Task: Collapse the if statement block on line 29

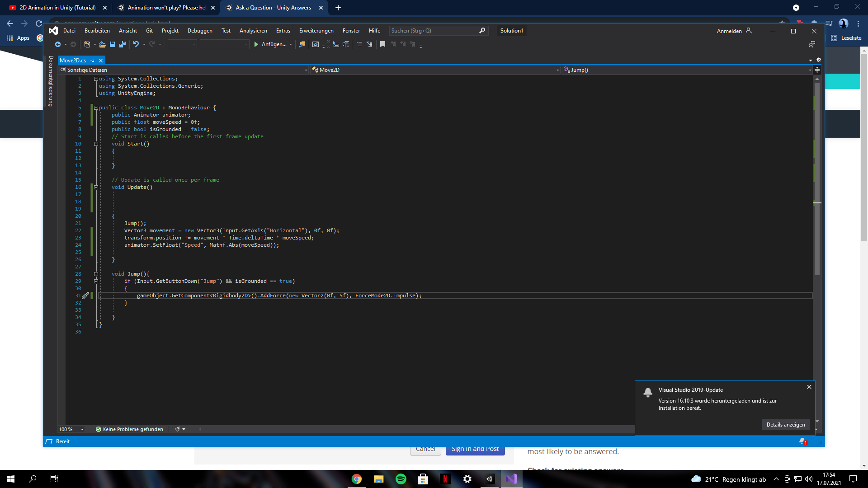Action: [x=96, y=281]
